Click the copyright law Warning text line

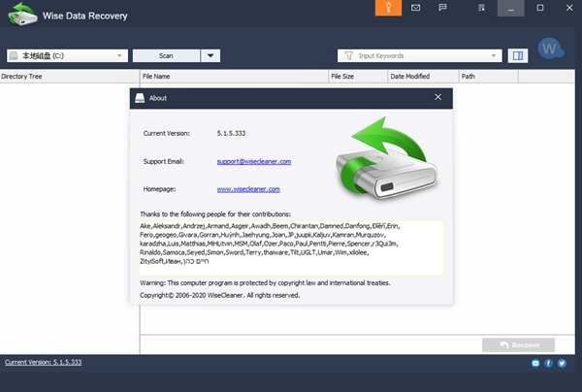tap(265, 283)
